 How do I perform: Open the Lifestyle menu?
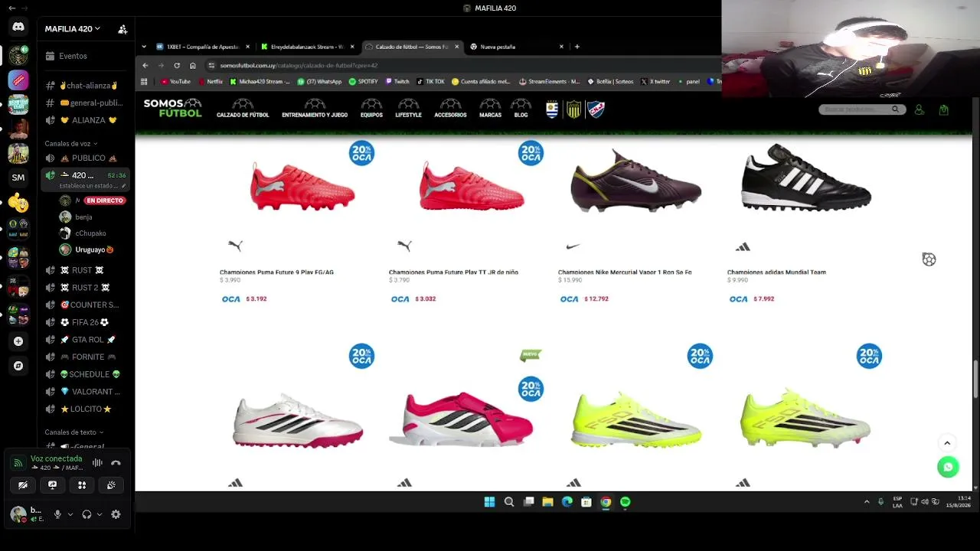pyautogui.click(x=408, y=109)
